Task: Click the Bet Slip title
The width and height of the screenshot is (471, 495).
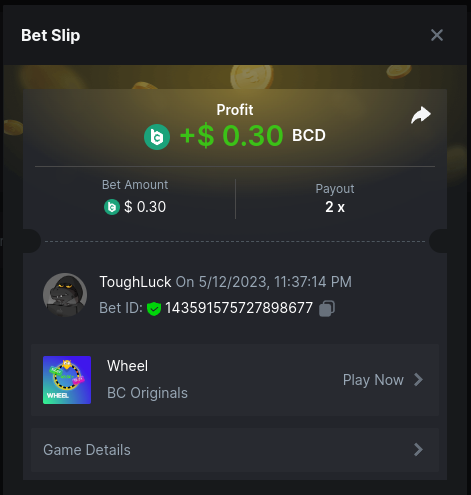Action: tap(51, 36)
